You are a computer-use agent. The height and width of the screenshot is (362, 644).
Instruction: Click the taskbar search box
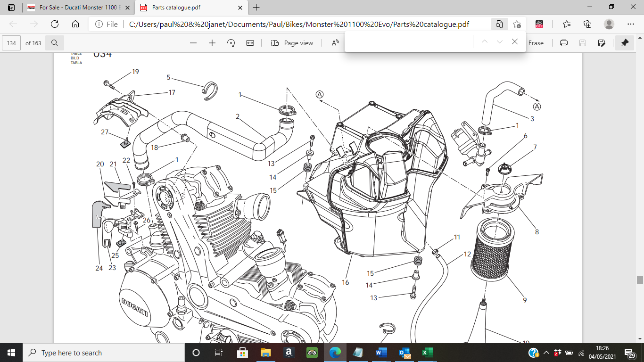click(104, 353)
